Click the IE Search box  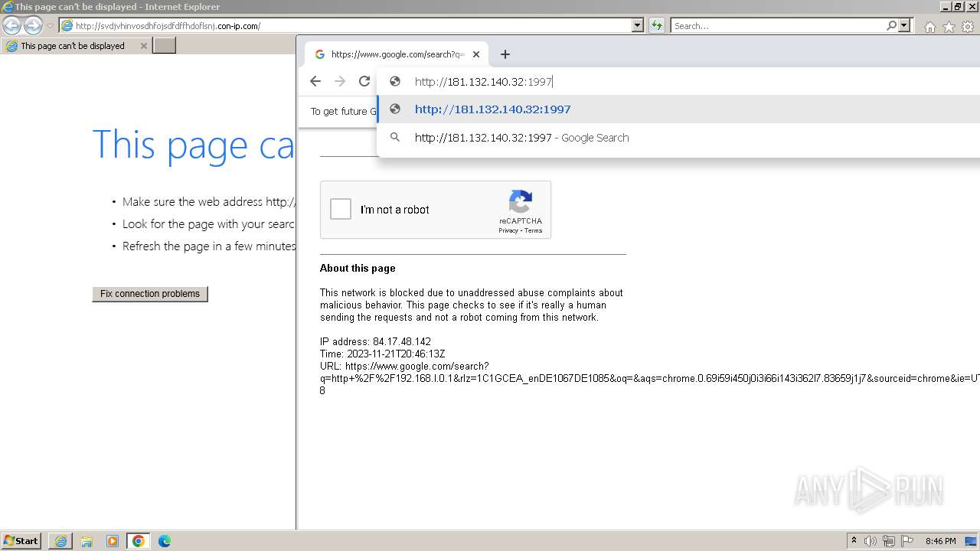(x=778, y=25)
